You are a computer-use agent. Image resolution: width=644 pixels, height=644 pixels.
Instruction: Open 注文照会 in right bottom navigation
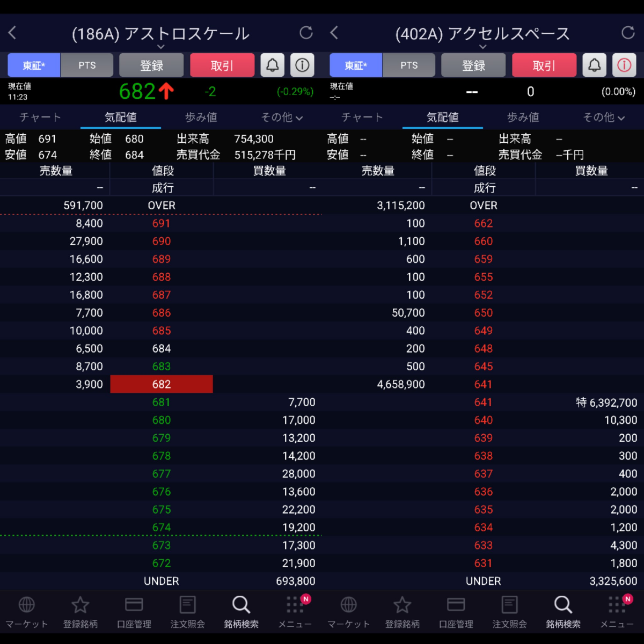pos(509,612)
